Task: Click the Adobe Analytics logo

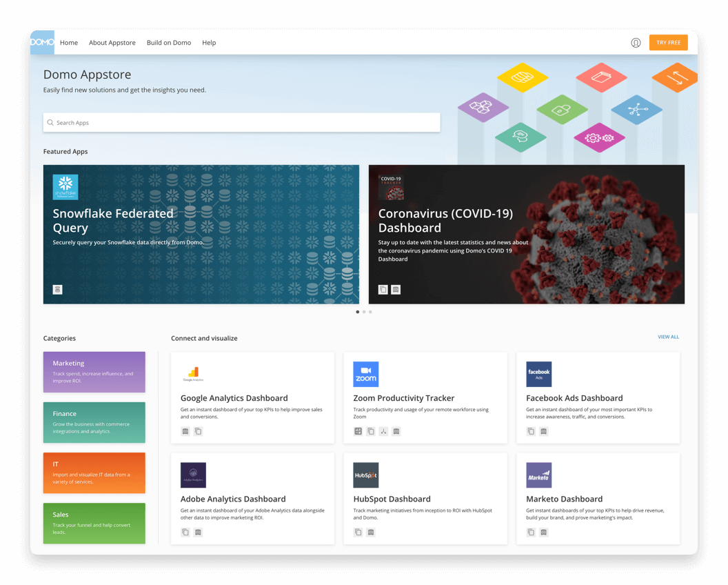Action: 193,475
